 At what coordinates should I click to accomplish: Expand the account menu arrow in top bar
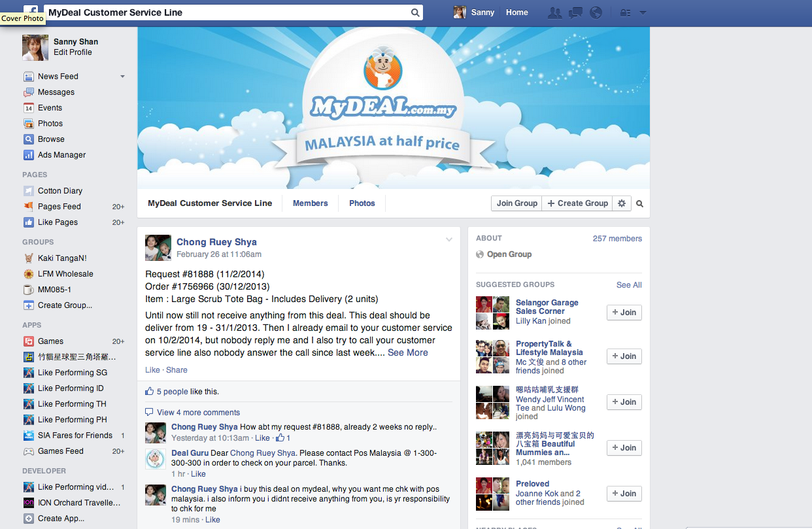643,12
